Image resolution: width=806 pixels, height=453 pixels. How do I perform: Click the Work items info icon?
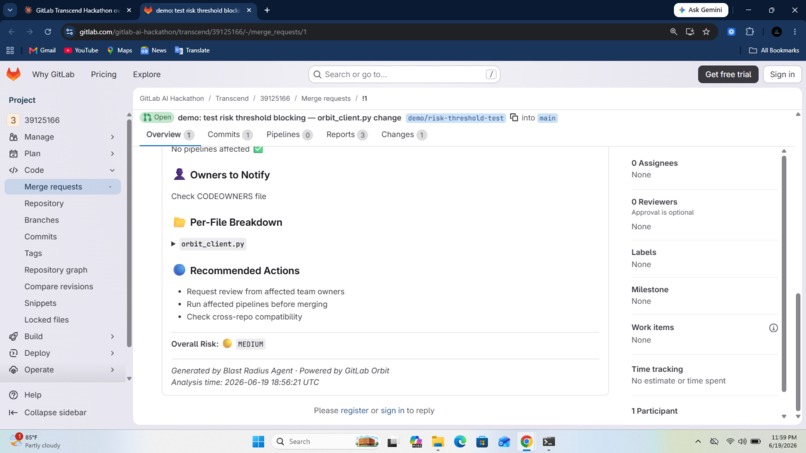(x=773, y=328)
